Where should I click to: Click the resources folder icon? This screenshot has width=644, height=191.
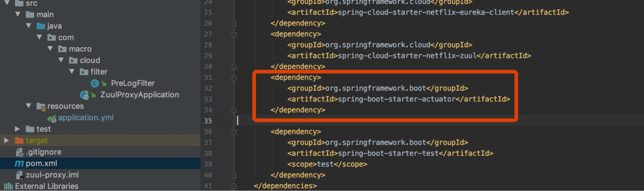pyautogui.click(x=41, y=106)
